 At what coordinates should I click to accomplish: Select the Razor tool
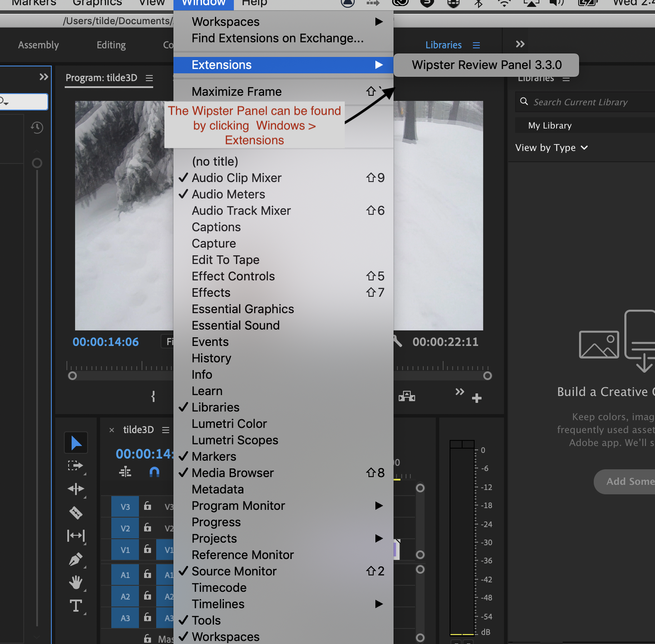76,512
